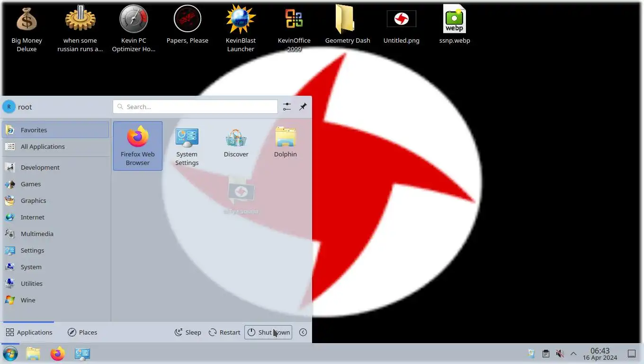Pin the application launcher open
Screen dimensions: 644x364
tap(303, 107)
